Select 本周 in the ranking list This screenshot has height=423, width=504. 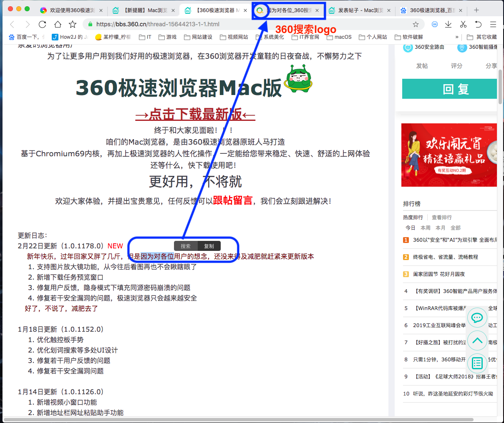pos(425,228)
